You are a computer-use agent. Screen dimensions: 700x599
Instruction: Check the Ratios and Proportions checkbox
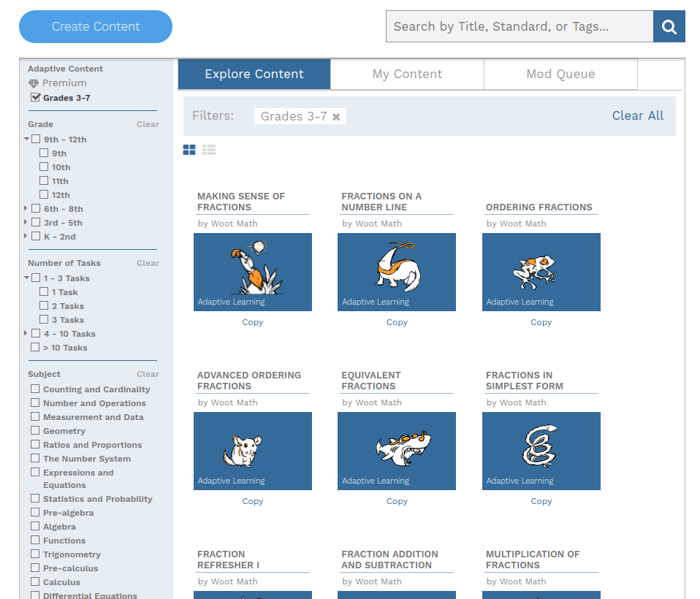pos(35,444)
